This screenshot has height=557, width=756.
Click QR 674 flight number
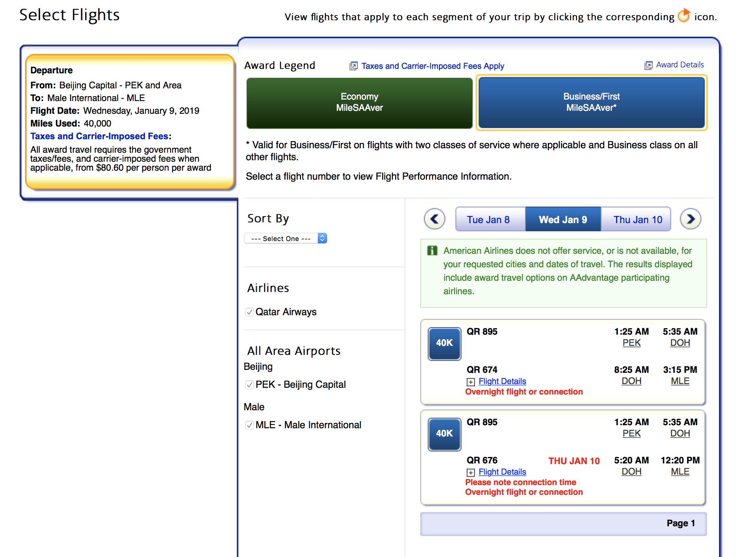(482, 370)
